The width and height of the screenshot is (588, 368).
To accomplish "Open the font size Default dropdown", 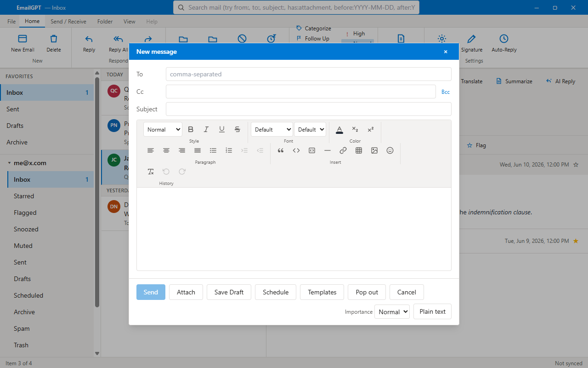I will 310,129.
